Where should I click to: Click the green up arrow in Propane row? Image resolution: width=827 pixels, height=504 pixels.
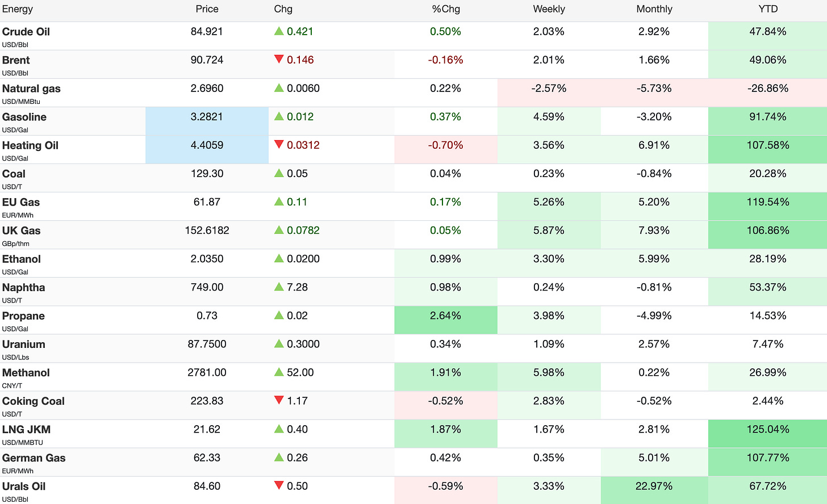coord(279,316)
